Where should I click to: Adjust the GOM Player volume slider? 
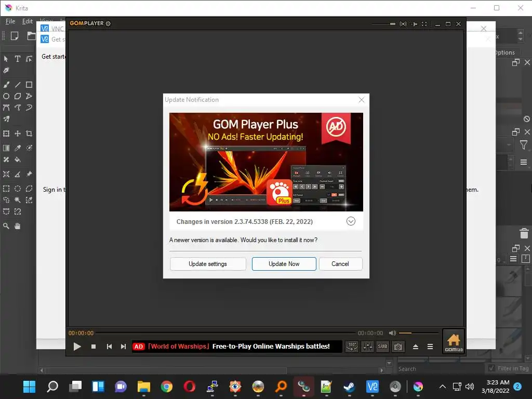(419, 333)
